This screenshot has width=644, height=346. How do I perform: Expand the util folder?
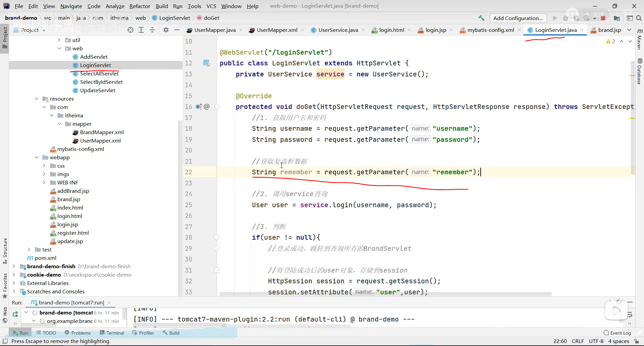[x=59, y=40]
